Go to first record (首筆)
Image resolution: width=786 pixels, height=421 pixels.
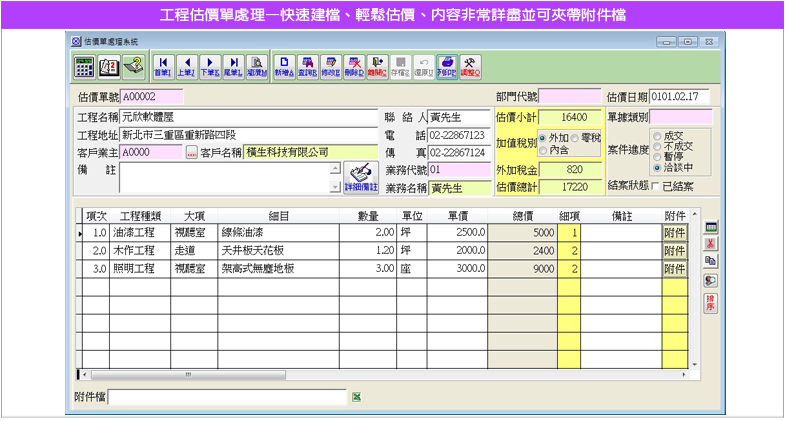pyautogui.click(x=162, y=67)
